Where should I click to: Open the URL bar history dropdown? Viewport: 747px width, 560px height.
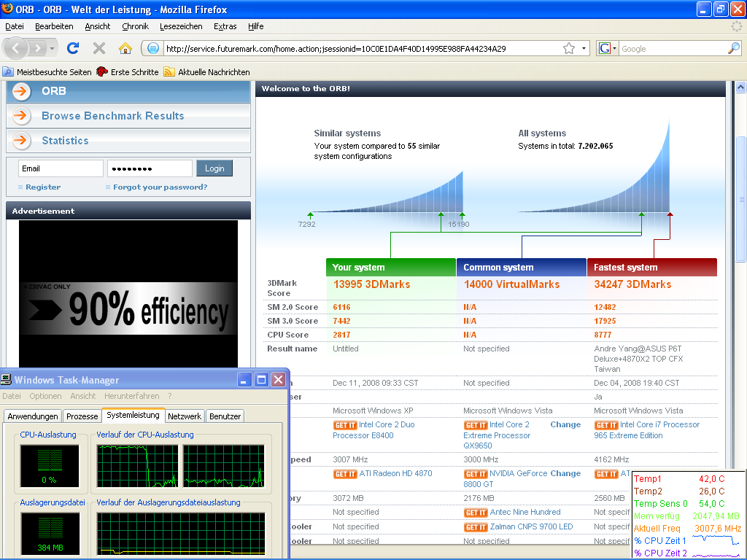coord(584,48)
